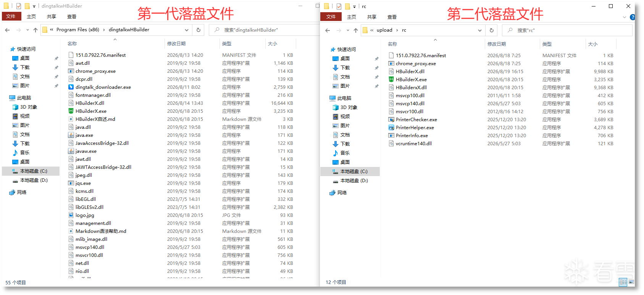Focus the search box in rc window
644x295 pixels.
567,30
